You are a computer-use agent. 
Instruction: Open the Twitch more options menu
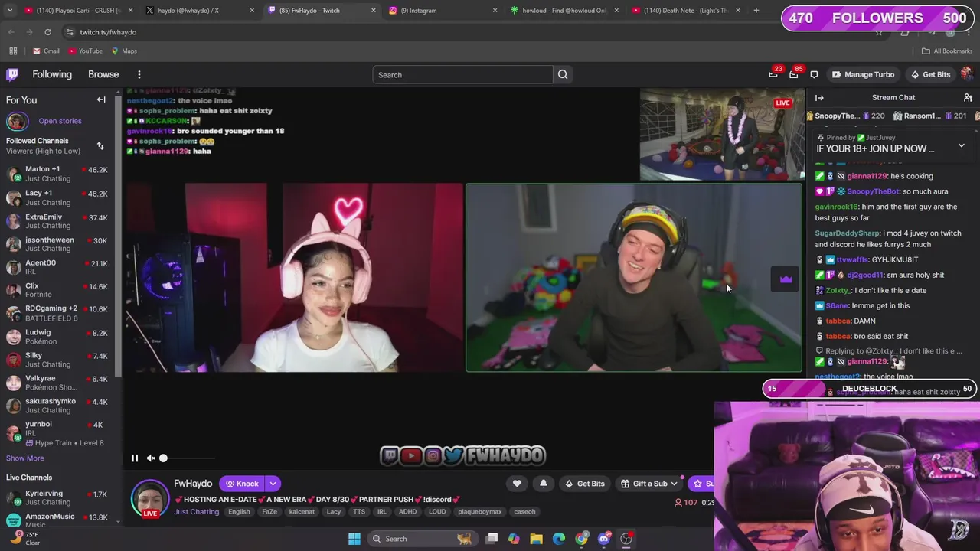coord(139,74)
